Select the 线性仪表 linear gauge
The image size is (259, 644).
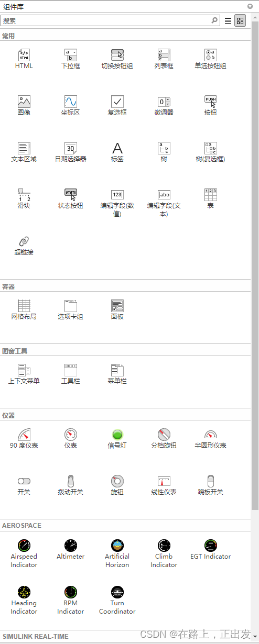[x=164, y=481]
